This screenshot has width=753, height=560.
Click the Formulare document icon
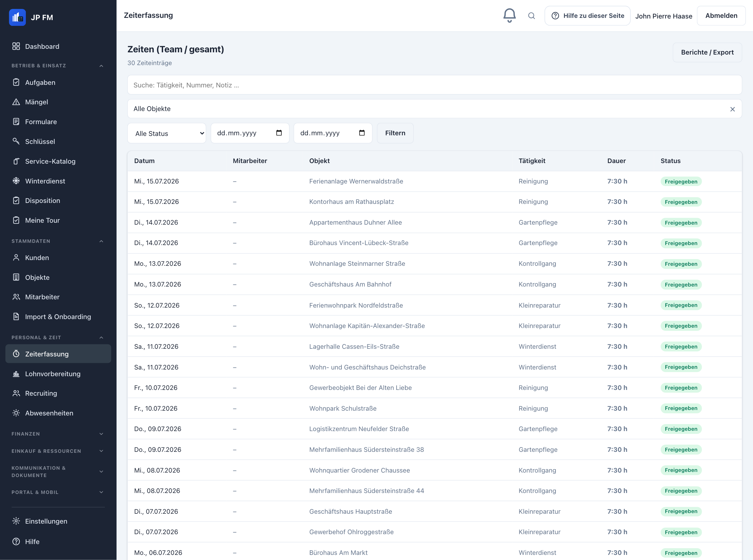tap(16, 122)
